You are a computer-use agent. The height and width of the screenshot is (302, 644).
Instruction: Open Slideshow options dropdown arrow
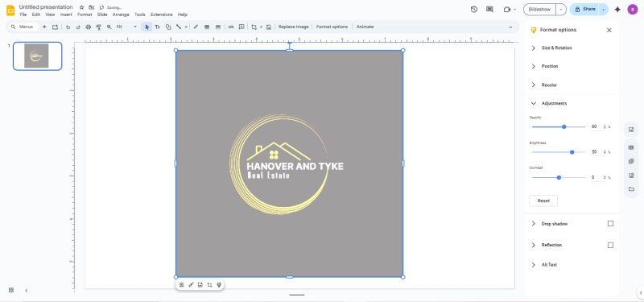point(561,9)
